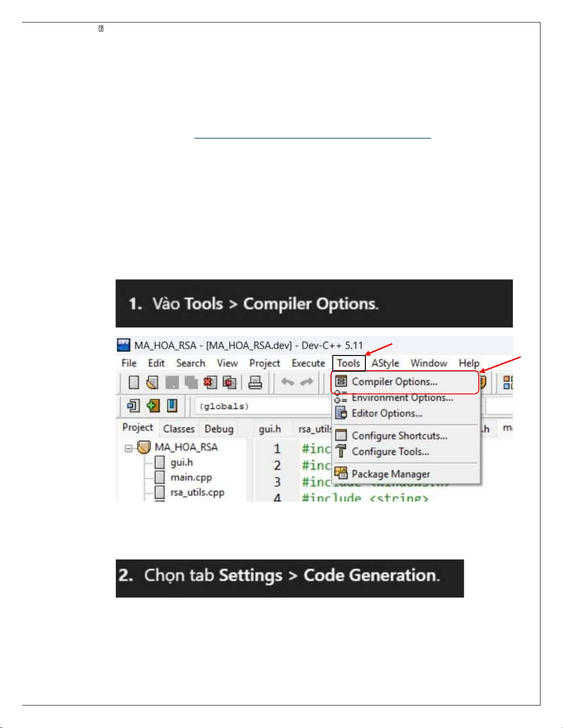563x728 pixels.
Task: Open main.cpp in the project tree
Action: pos(191,477)
